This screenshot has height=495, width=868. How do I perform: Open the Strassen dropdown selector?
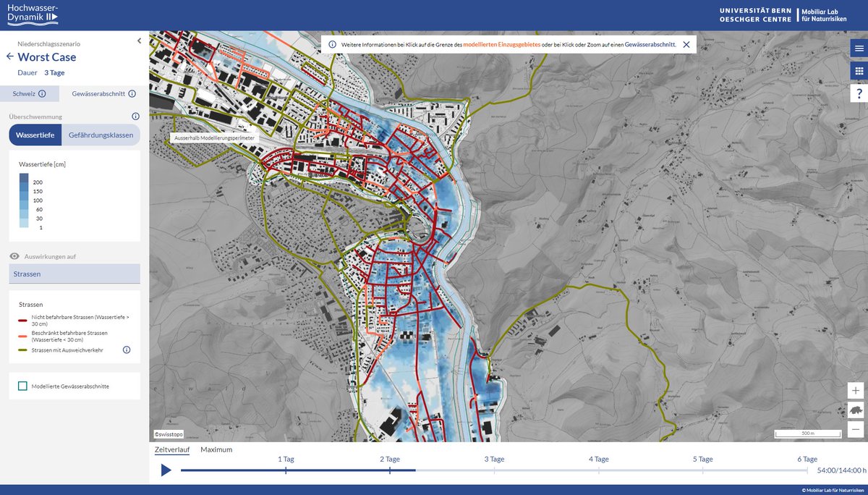coord(75,274)
